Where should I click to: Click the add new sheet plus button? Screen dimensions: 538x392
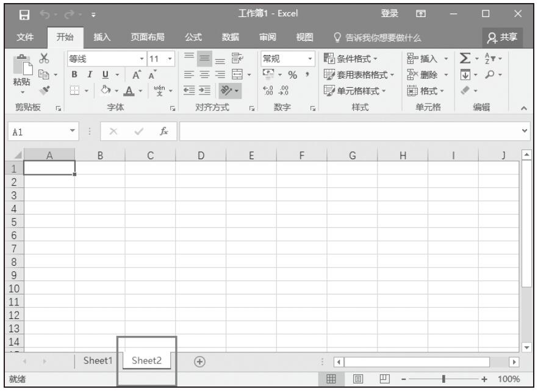[x=198, y=361]
